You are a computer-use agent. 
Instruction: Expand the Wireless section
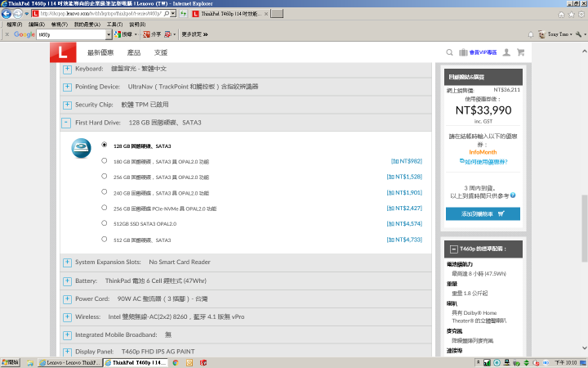tap(67, 317)
